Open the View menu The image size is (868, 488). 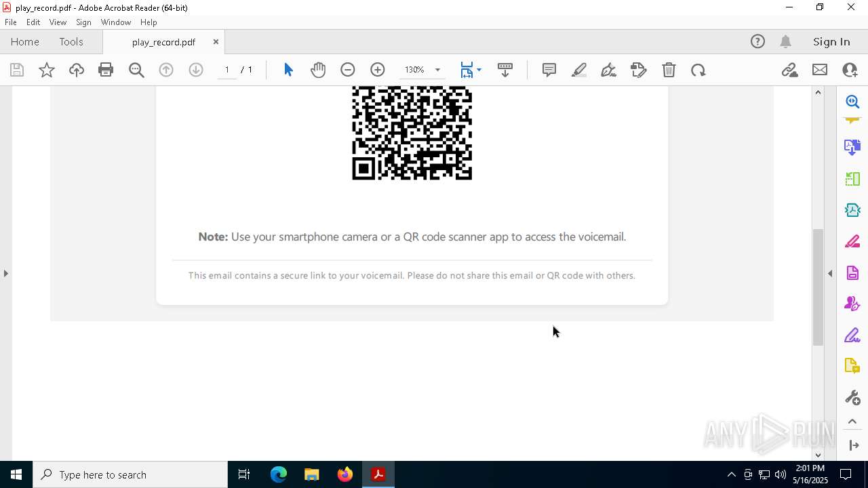click(58, 22)
